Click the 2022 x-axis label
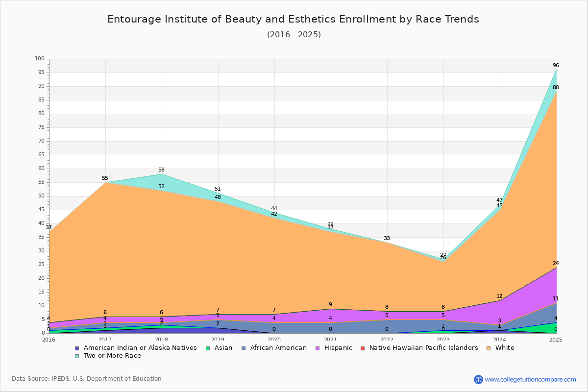 click(387, 340)
